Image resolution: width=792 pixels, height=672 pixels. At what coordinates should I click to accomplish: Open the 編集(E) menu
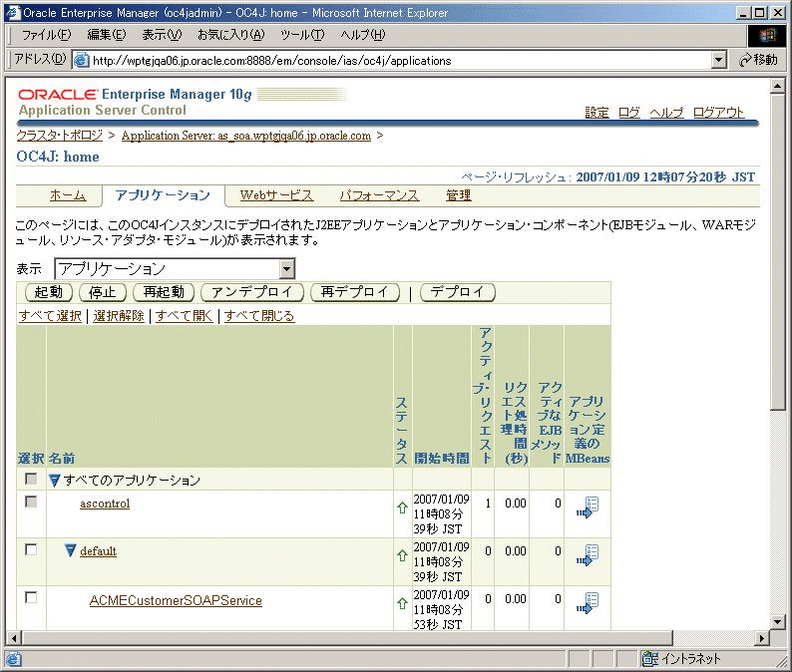pos(107,35)
